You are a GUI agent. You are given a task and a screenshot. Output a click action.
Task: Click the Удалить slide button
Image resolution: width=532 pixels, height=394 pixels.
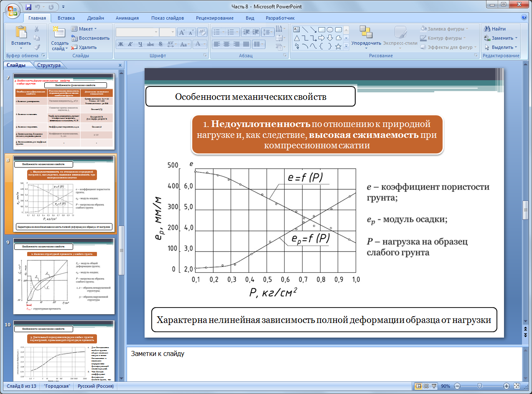point(84,47)
